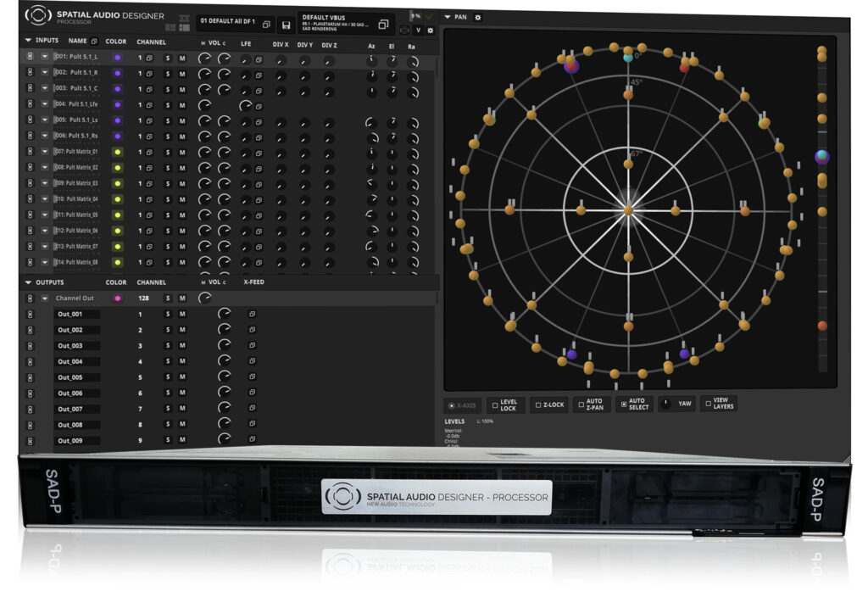Mute input 009: Pult Matrix_03
868x597 pixels.
click(x=182, y=184)
